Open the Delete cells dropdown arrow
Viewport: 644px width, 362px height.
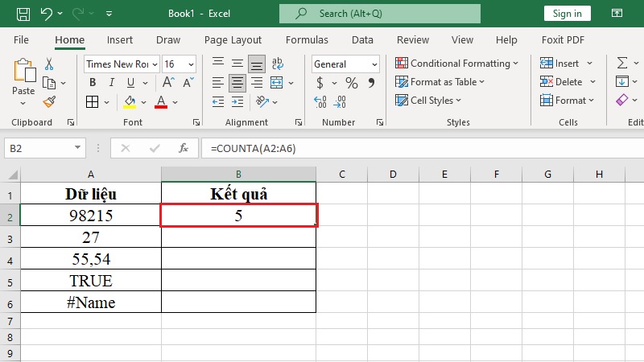(x=592, y=82)
